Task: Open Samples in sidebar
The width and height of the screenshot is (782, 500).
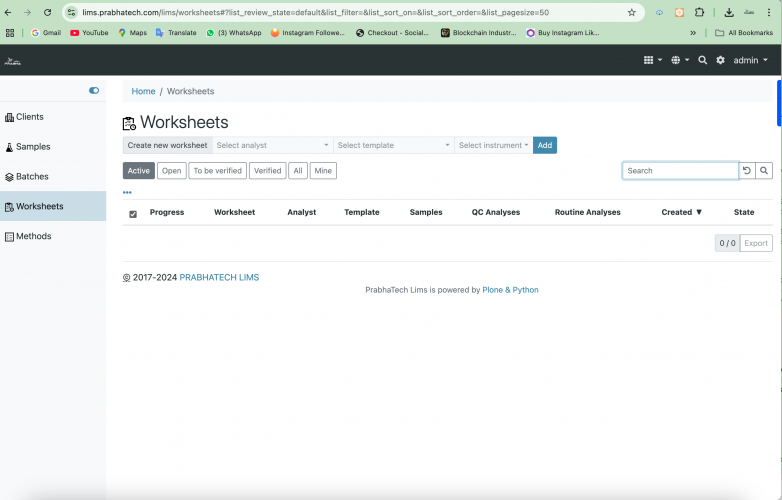Action: (x=53, y=147)
